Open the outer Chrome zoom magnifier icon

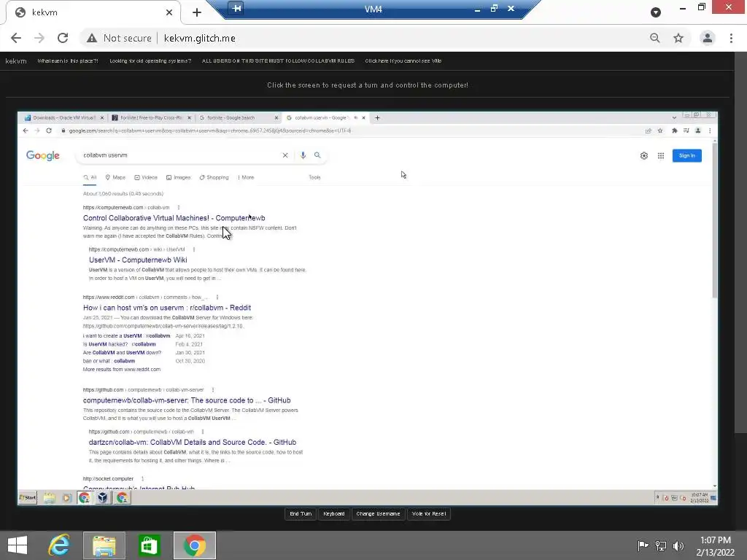click(x=655, y=38)
